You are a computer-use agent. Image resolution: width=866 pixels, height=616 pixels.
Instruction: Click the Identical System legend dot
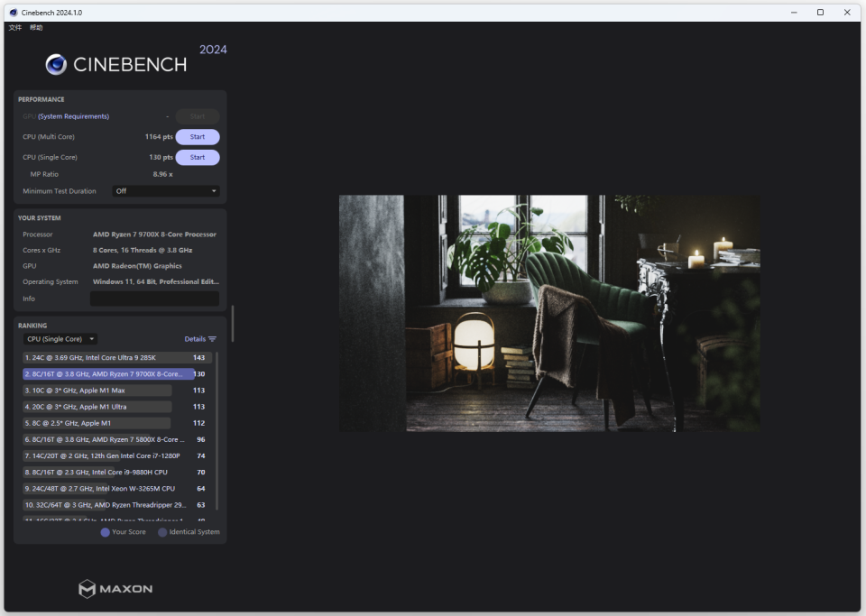[162, 532]
